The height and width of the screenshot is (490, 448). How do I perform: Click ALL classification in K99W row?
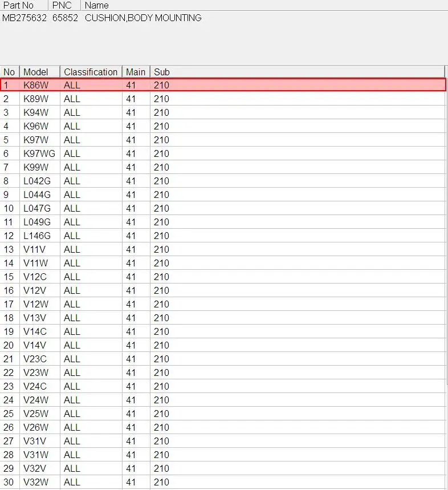(x=91, y=167)
